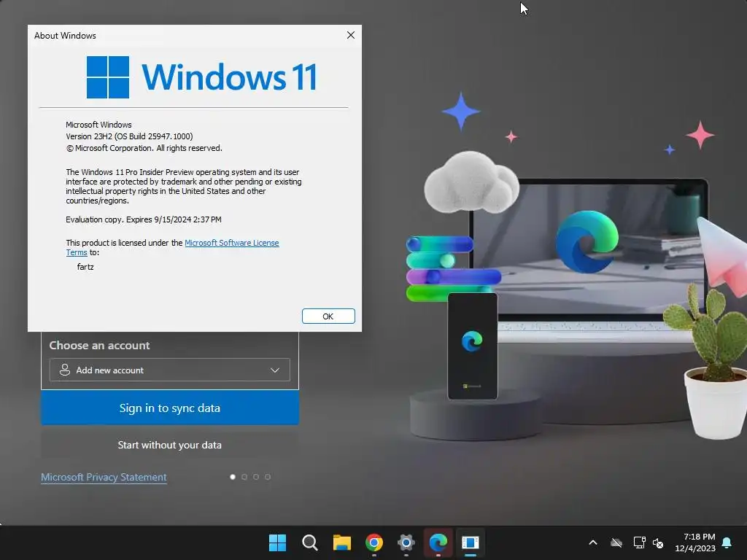Open File Explorer from taskbar
Image resolution: width=747 pixels, height=560 pixels.
[341, 542]
